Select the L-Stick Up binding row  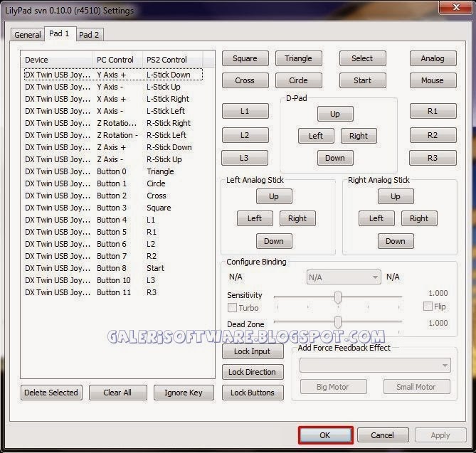pos(113,87)
